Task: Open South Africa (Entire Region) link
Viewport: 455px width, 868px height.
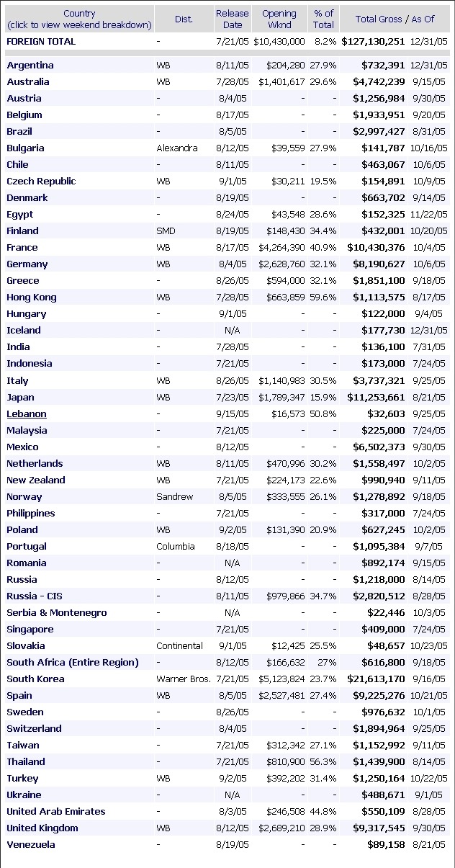Action: tap(73, 663)
